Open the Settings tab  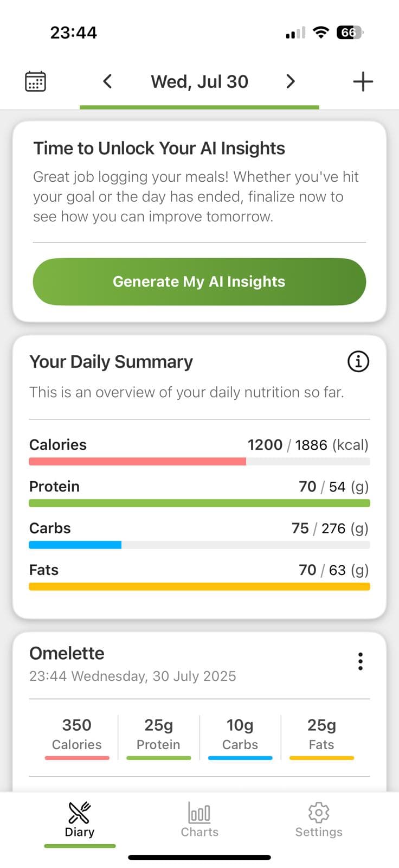(x=319, y=820)
